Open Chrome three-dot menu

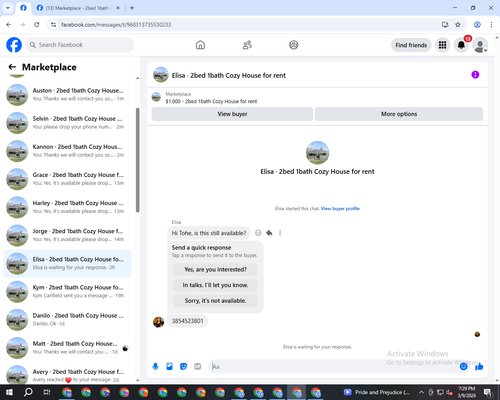coord(491,25)
